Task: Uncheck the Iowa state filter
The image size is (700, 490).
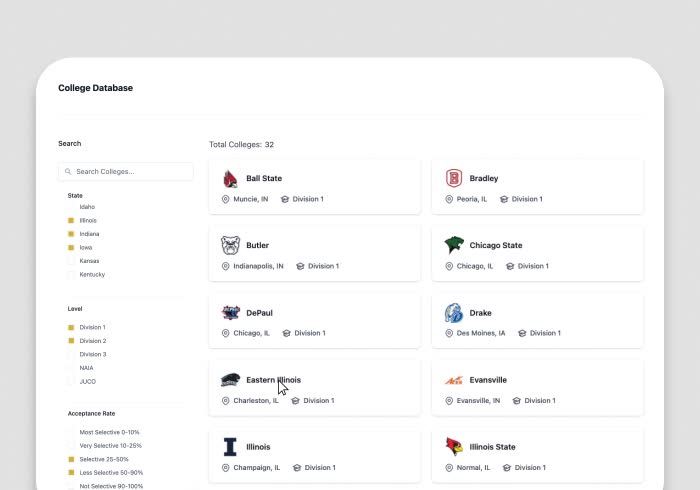Action: [71, 247]
